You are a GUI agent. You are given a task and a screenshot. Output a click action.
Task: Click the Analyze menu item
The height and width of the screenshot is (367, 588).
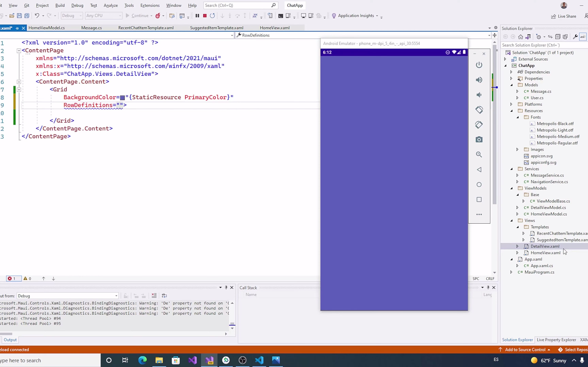pyautogui.click(x=110, y=5)
